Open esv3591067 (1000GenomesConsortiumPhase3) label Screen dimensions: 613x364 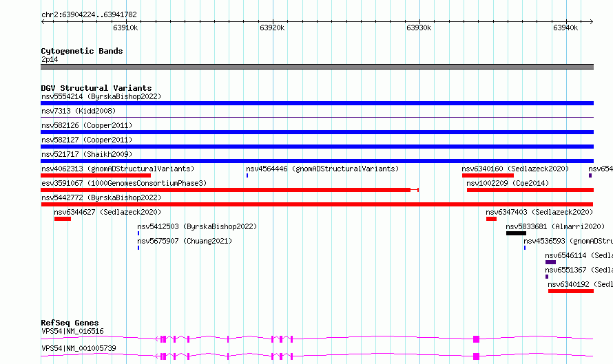[x=124, y=183]
